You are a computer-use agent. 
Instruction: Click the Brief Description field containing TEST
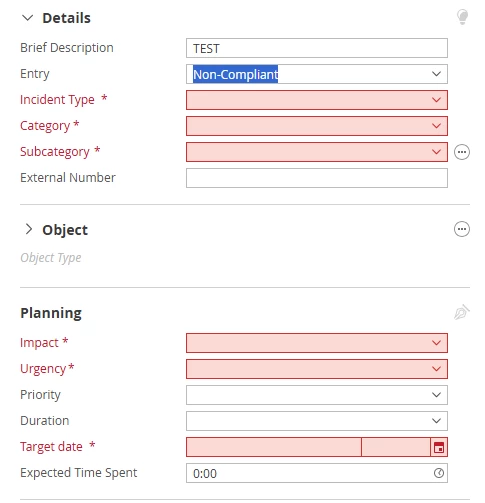coord(317,48)
